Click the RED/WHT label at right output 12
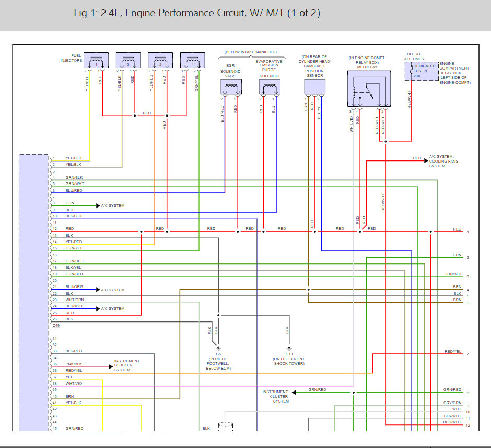This screenshot has width=491, height=448. point(452,422)
